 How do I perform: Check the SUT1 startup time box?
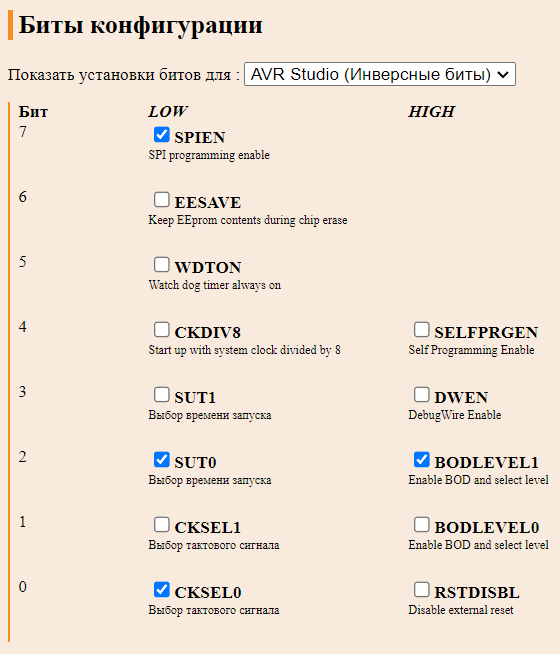(161, 395)
